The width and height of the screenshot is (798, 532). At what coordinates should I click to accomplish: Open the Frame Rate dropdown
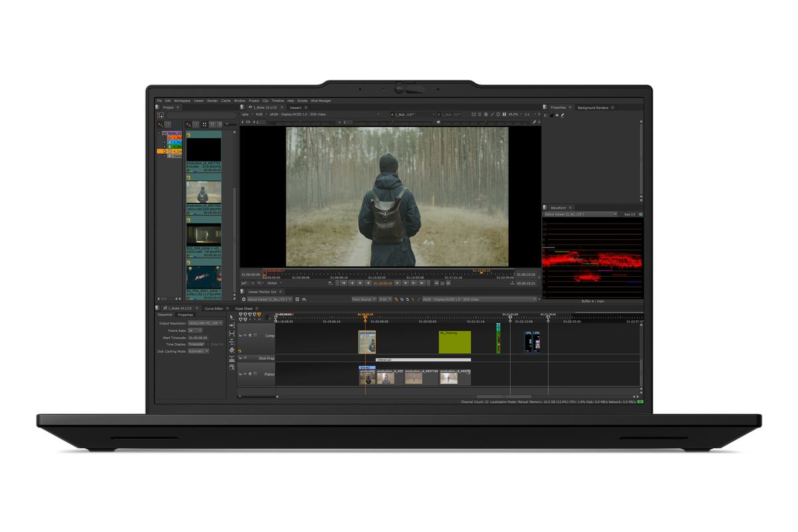195,331
